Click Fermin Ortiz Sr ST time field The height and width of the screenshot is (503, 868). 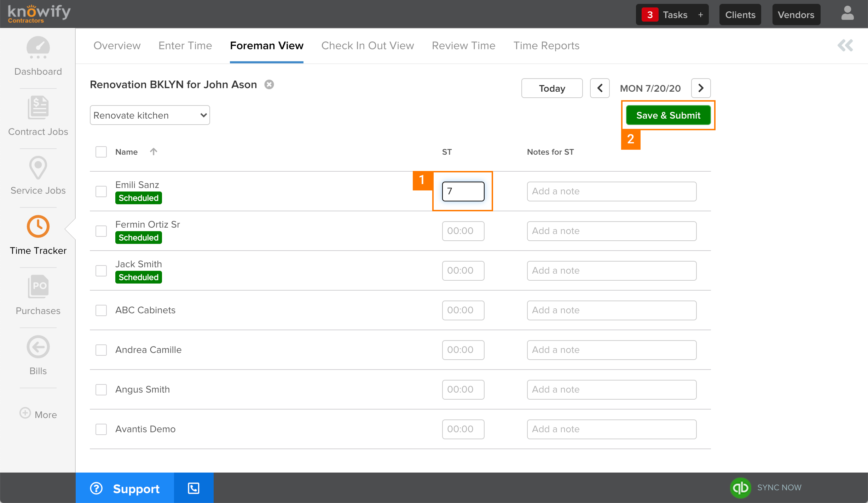tap(463, 231)
